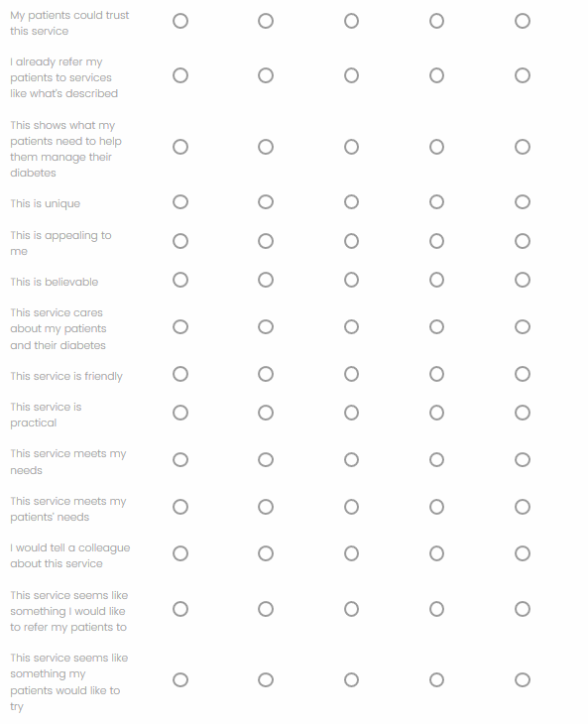Pick fourth option for 'something my patients would like to try'

click(x=436, y=679)
